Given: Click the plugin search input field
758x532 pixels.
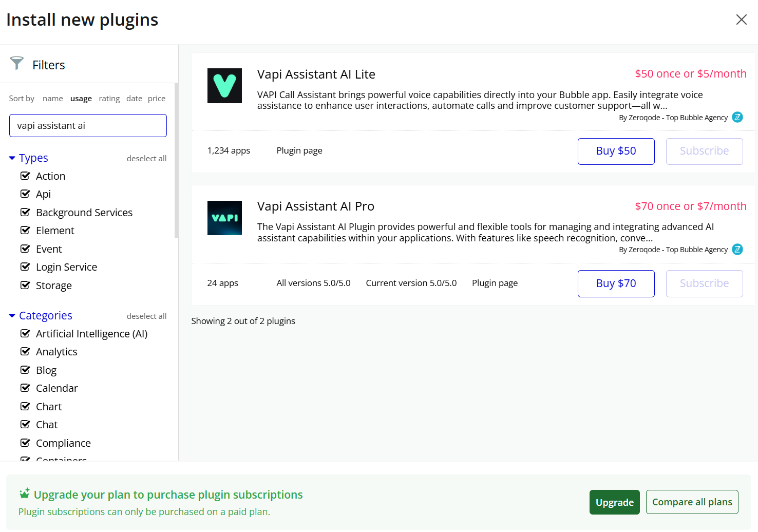Looking at the screenshot, I should point(88,126).
